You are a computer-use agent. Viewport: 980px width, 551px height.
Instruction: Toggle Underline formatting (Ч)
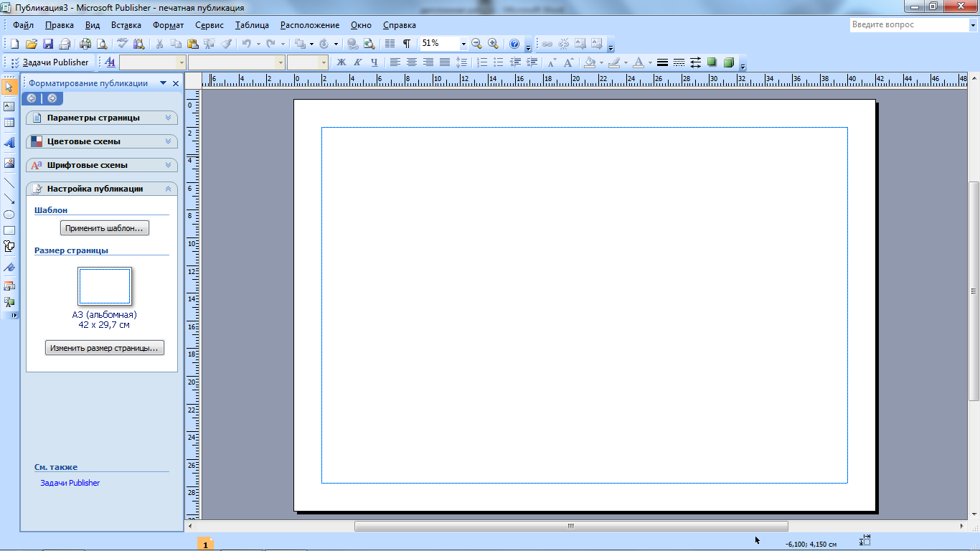pyautogui.click(x=374, y=62)
